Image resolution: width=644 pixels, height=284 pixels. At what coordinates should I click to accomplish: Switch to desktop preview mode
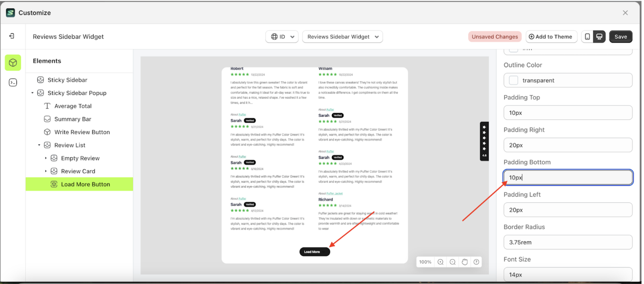click(599, 37)
